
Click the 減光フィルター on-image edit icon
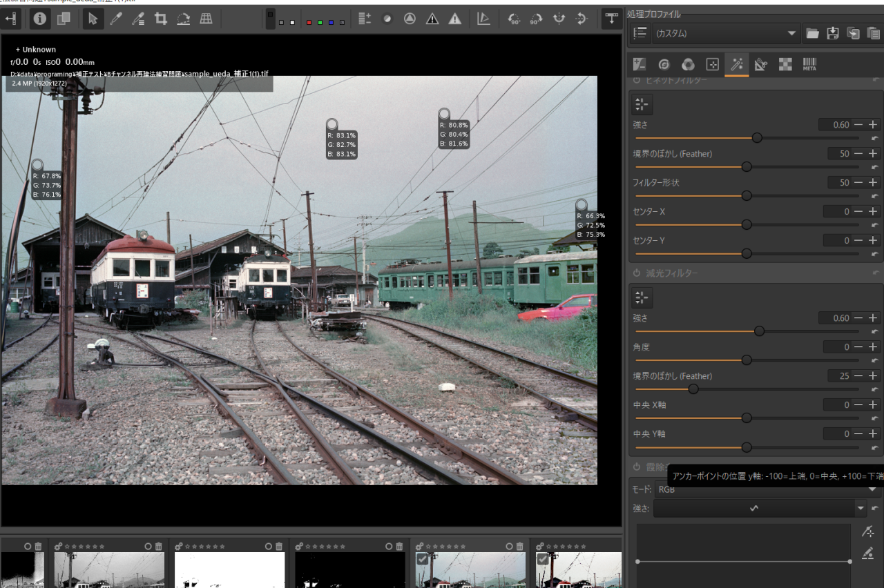click(x=642, y=298)
